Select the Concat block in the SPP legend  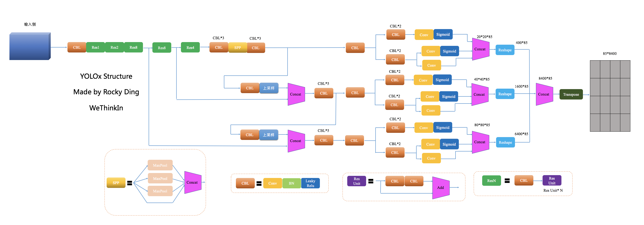(193, 182)
